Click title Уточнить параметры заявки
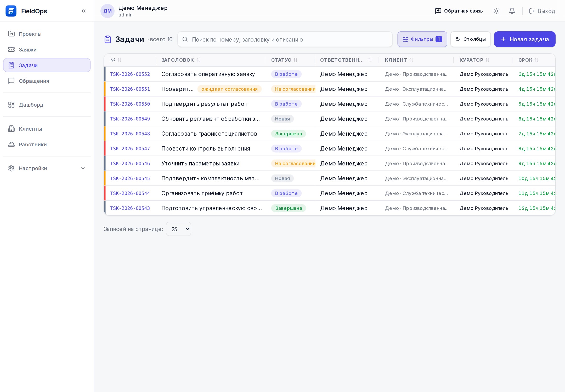 (x=200, y=164)
